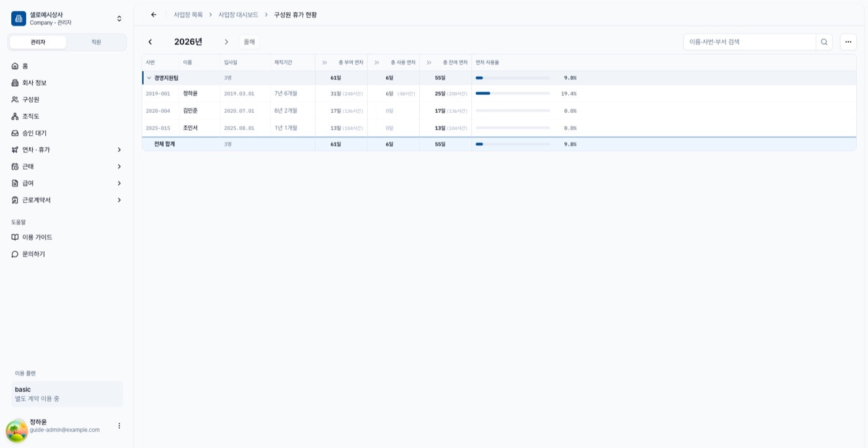868x448 pixels.
Task: Click the basic plan card
Action: [x=67, y=394]
